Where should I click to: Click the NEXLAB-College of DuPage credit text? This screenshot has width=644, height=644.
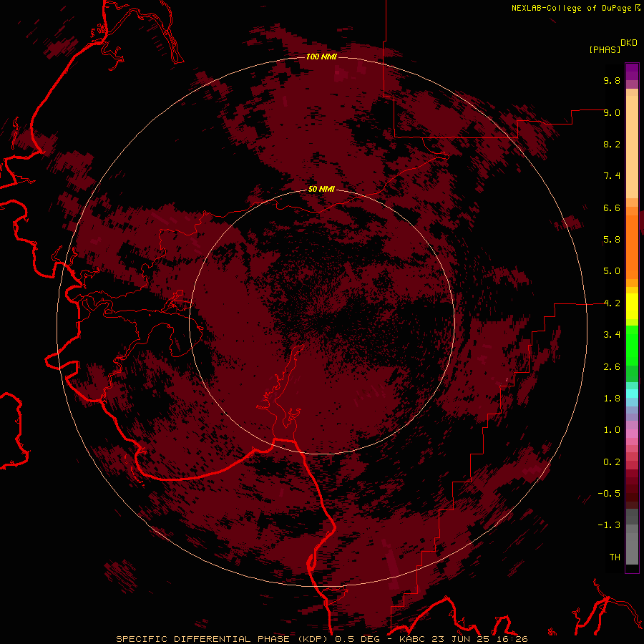(x=571, y=8)
